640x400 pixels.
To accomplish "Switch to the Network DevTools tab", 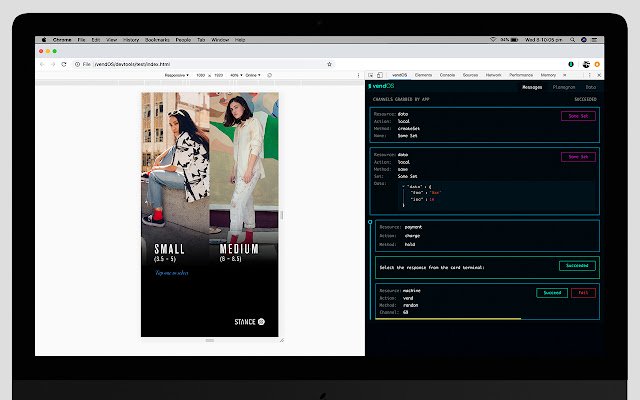I will tap(493, 75).
